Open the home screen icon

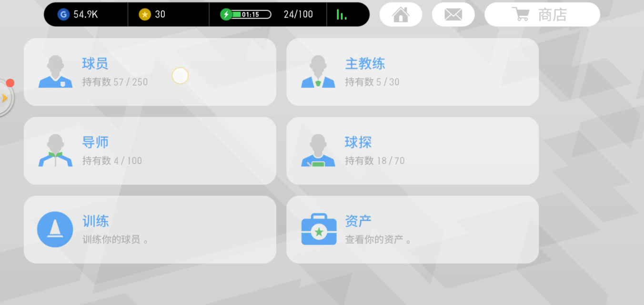point(401,14)
